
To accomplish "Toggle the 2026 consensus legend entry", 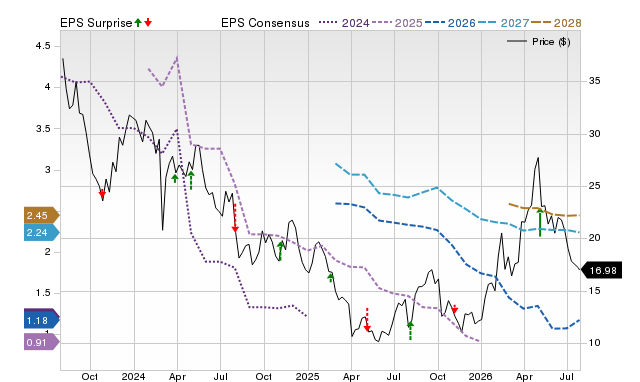I will coord(450,23).
